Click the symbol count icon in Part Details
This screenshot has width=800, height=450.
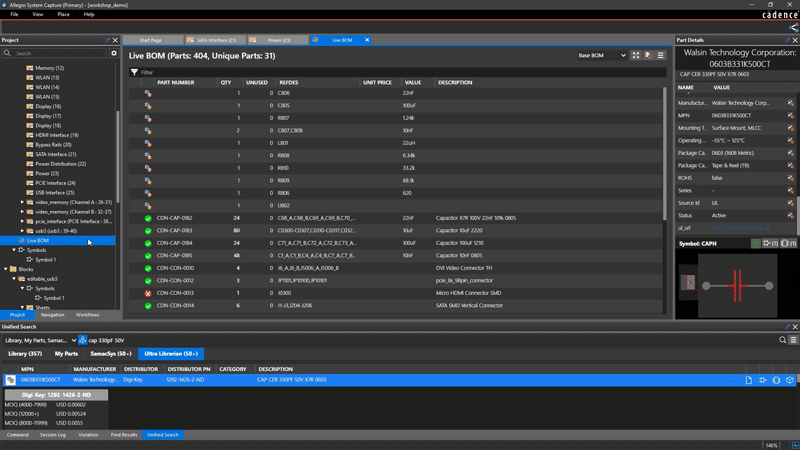tap(770, 243)
